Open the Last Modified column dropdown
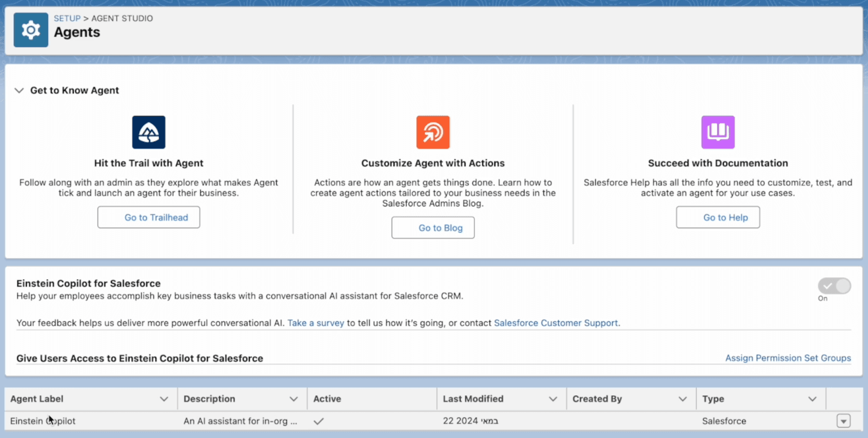This screenshot has width=868, height=438. coord(553,399)
